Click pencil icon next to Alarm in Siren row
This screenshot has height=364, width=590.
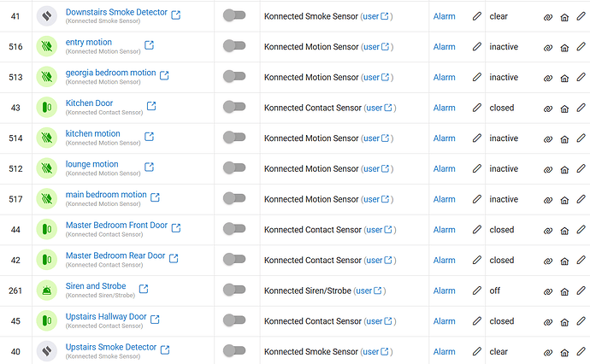pyautogui.click(x=477, y=291)
